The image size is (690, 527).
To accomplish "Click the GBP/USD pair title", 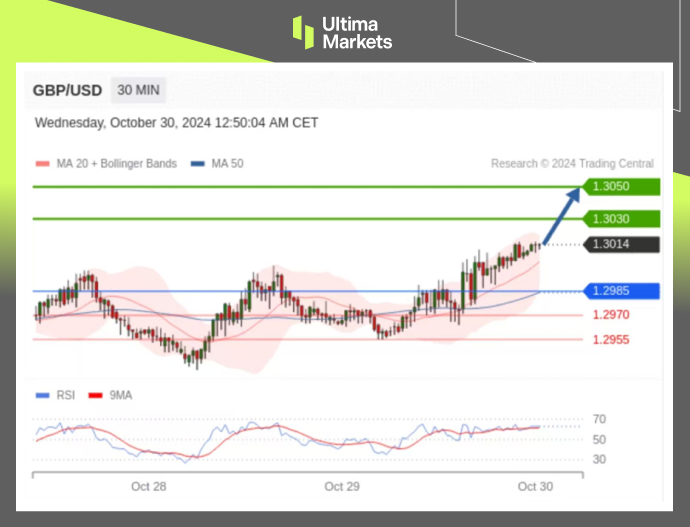I will point(67,90).
